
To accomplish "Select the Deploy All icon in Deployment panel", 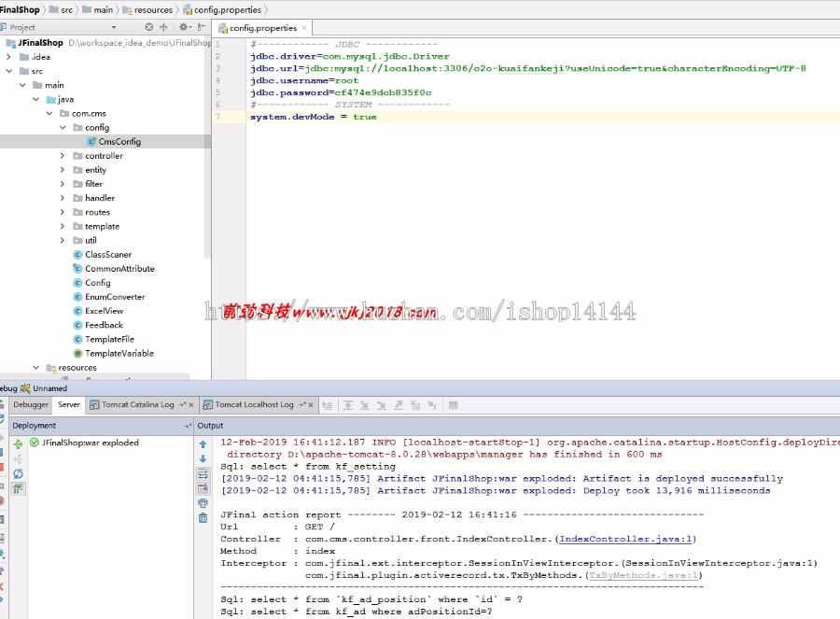I will coord(17,443).
